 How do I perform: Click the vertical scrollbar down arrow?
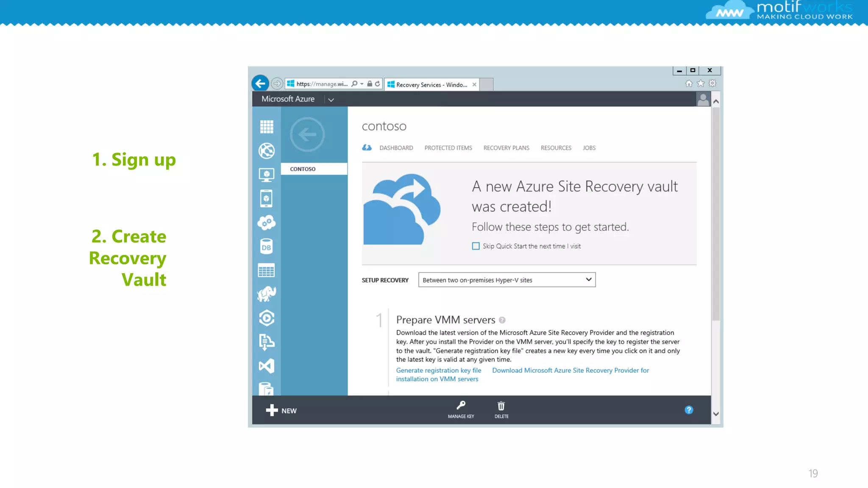click(x=716, y=414)
